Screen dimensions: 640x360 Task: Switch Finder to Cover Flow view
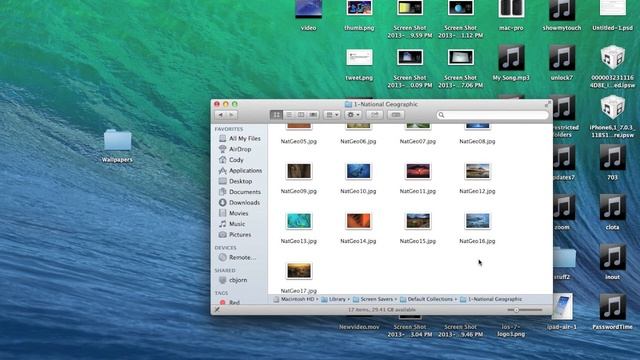pyautogui.click(x=313, y=115)
